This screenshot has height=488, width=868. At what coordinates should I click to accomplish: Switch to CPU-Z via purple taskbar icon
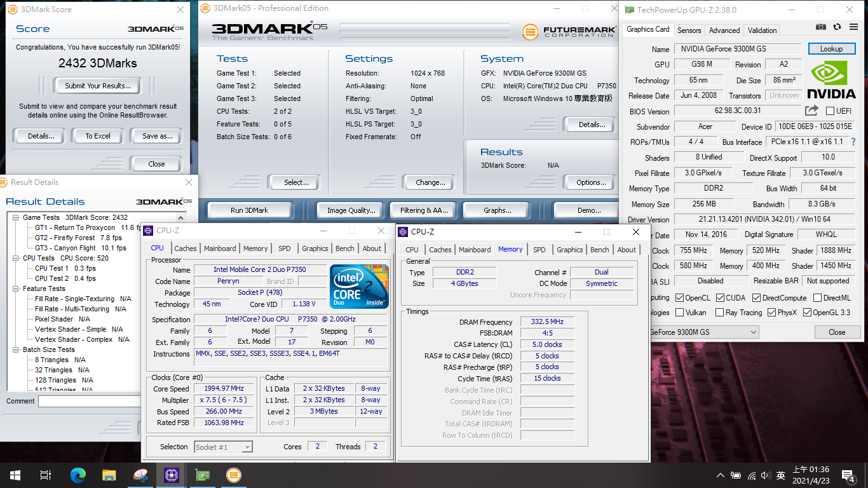tap(171, 475)
